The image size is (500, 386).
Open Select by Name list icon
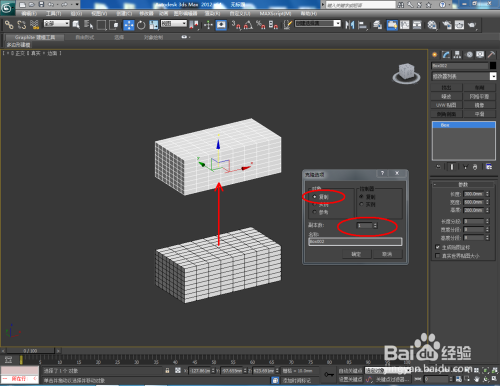pos(89,25)
